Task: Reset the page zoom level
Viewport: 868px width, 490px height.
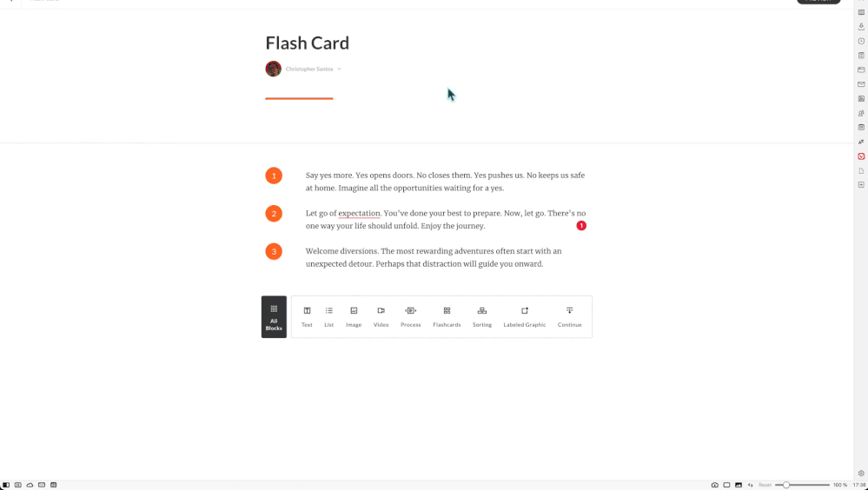Action: (765, 485)
